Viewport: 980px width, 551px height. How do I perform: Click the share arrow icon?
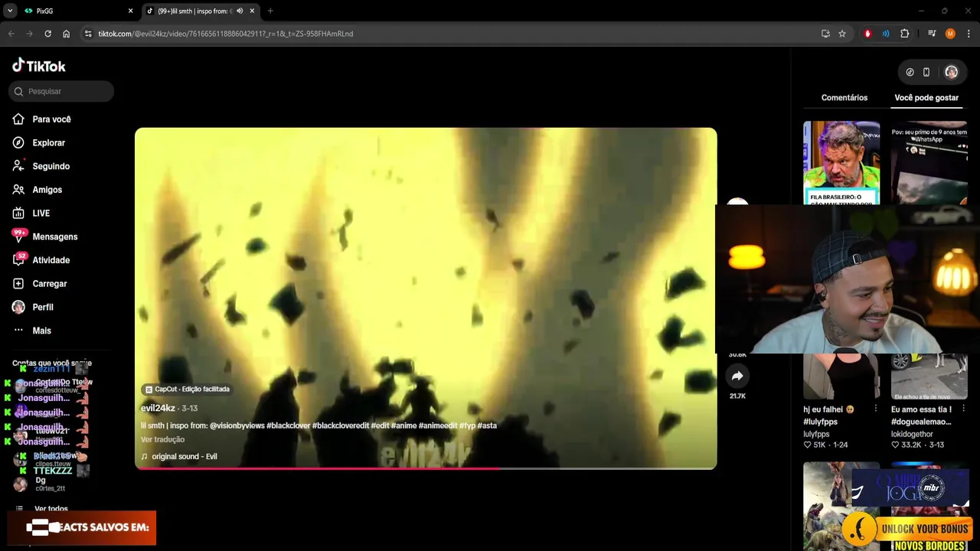pos(737,376)
